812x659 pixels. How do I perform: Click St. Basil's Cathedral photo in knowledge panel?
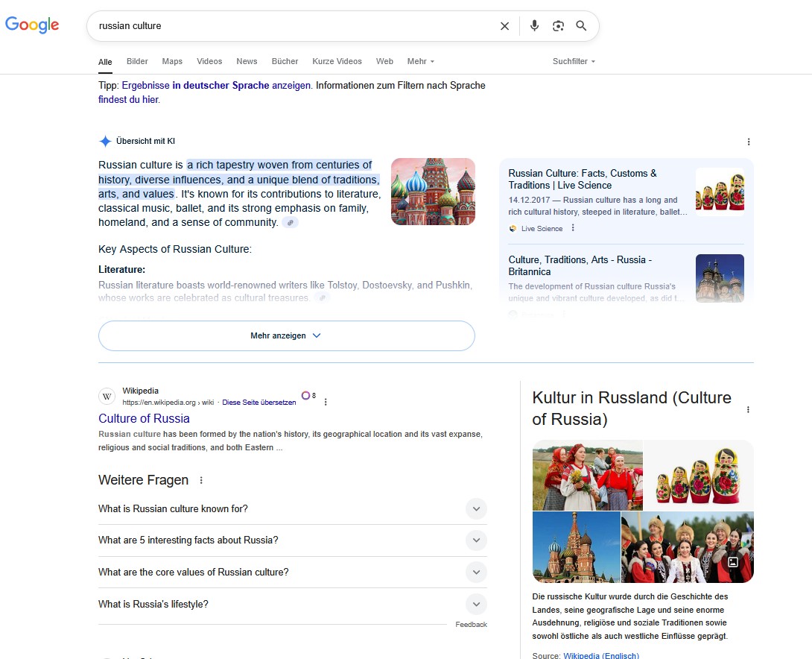click(577, 547)
